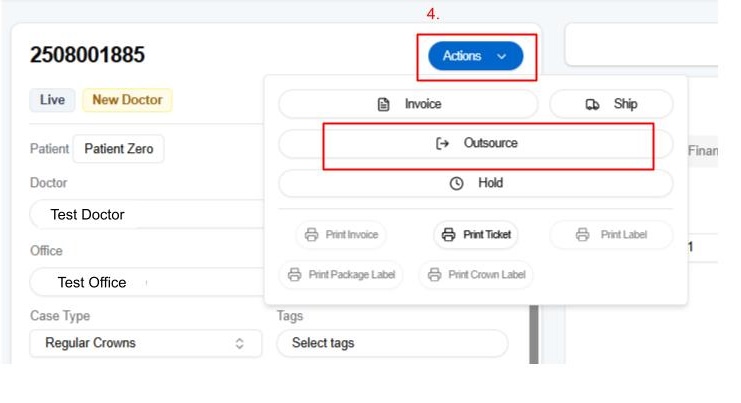Click the Patient Zero name field
Screen dimensions: 741x403
coord(119,149)
